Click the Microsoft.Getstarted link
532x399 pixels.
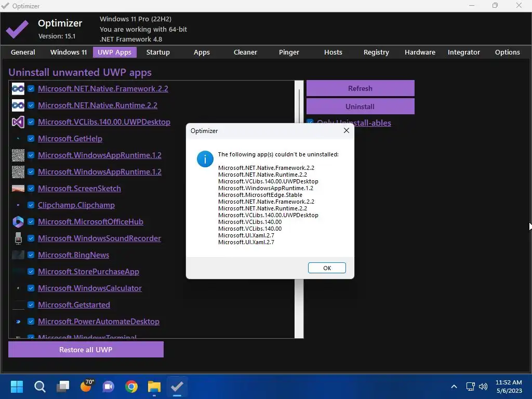click(x=74, y=305)
